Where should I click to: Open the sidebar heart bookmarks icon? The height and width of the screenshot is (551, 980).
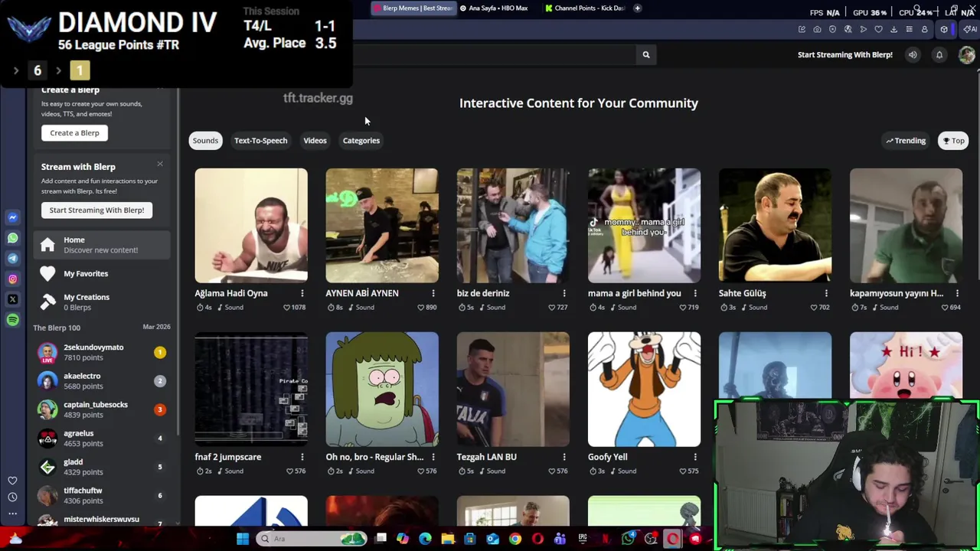[12, 481]
